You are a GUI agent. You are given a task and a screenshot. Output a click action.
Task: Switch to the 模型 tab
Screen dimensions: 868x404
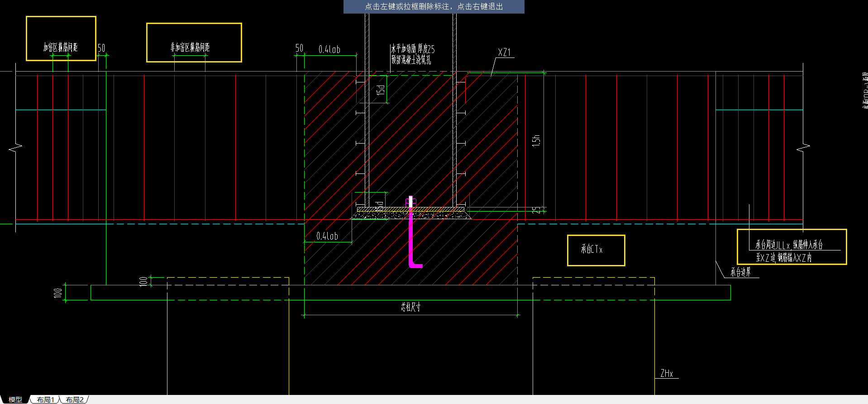click(x=15, y=399)
